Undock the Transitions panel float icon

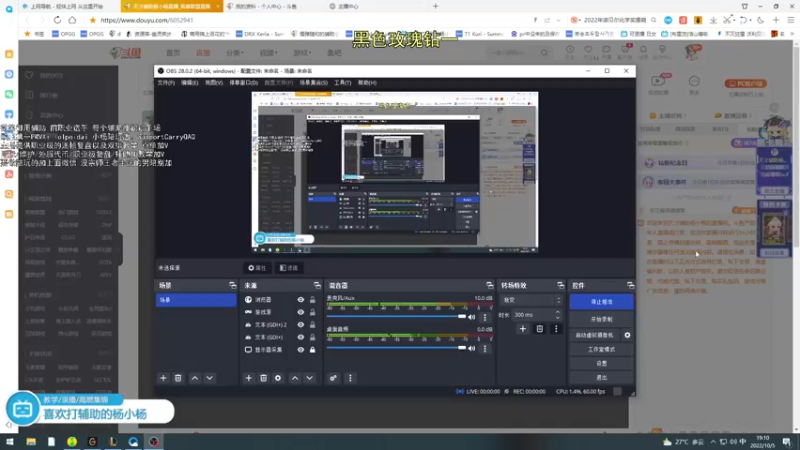(x=561, y=285)
